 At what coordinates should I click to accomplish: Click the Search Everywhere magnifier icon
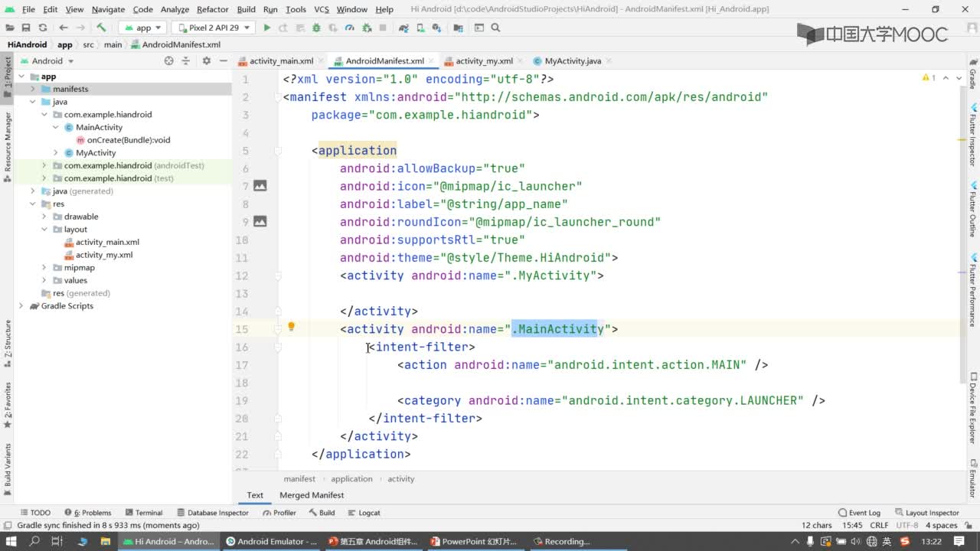(x=495, y=28)
